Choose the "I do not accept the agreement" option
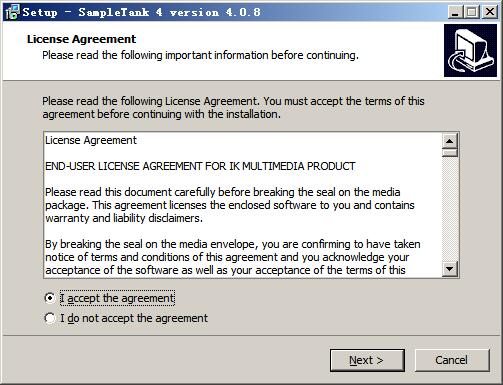 coord(50,318)
